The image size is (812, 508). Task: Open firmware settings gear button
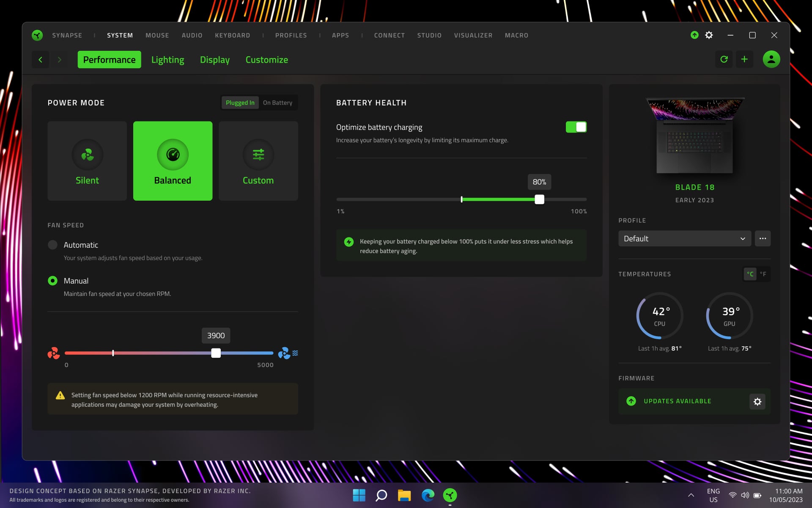(x=757, y=401)
